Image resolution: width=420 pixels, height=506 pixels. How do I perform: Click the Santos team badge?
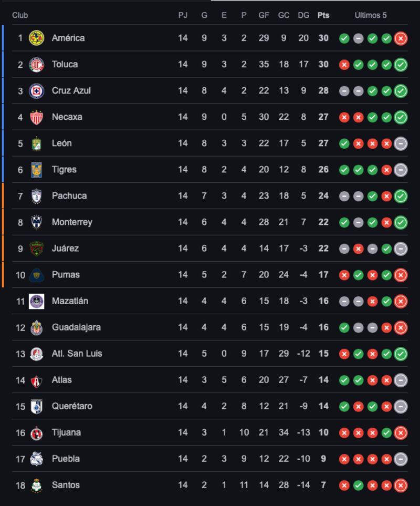pos(36,485)
